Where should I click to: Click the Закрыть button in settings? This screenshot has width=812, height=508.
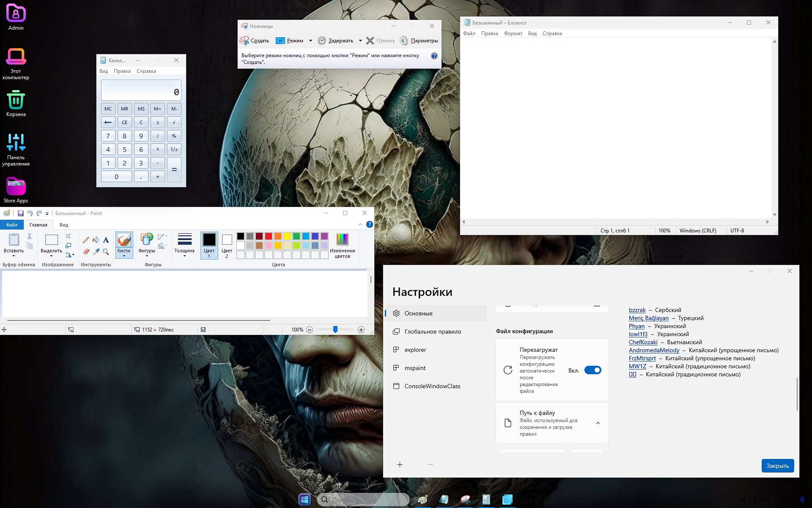tap(777, 466)
